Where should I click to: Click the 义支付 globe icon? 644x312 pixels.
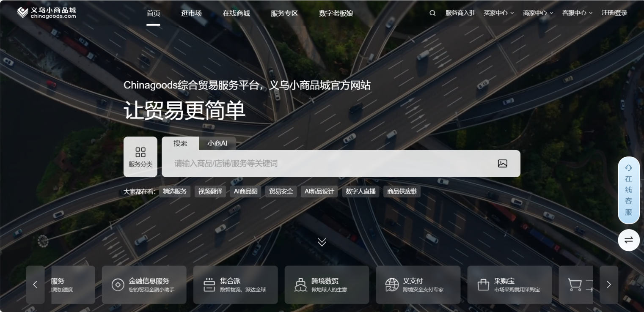click(392, 285)
